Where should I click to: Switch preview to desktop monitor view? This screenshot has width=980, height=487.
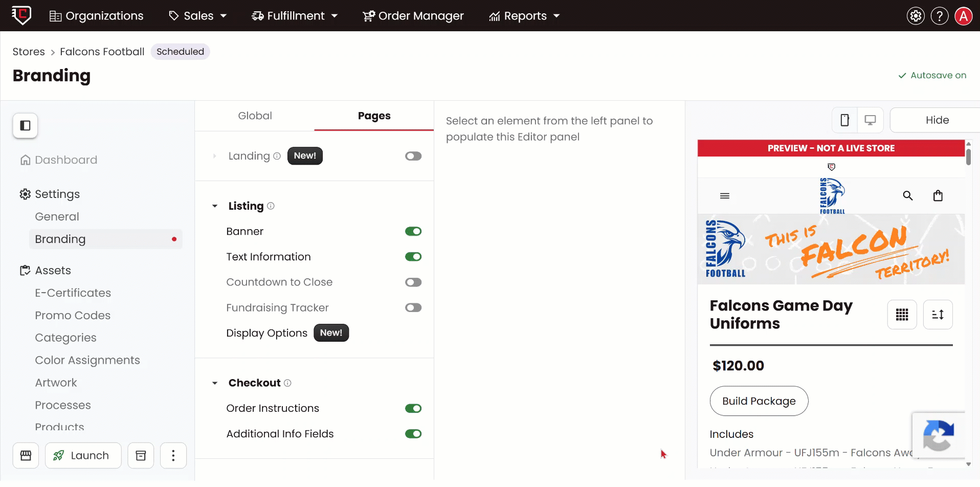pos(870,120)
